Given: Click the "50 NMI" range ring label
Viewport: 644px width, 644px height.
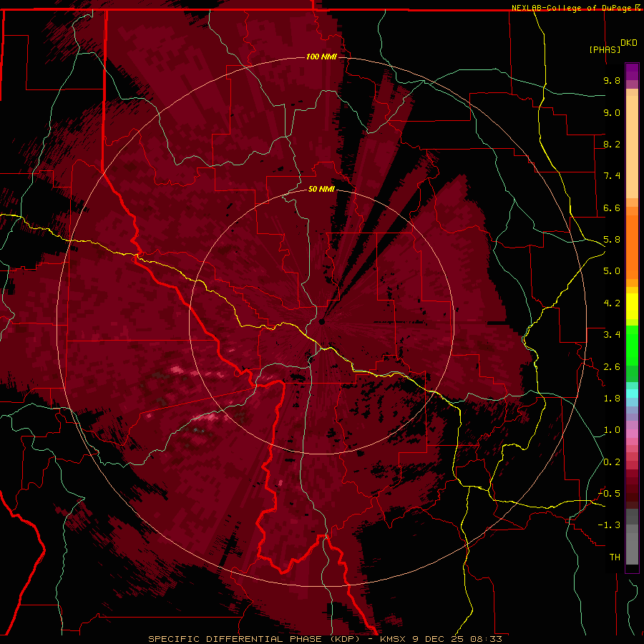Looking at the screenshot, I should [x=321, y=189].
